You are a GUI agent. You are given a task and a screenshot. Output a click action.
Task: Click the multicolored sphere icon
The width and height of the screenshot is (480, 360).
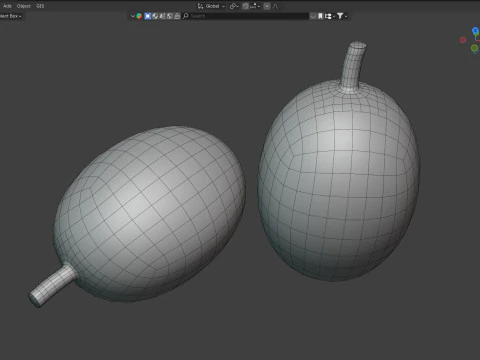pos(139,16)
